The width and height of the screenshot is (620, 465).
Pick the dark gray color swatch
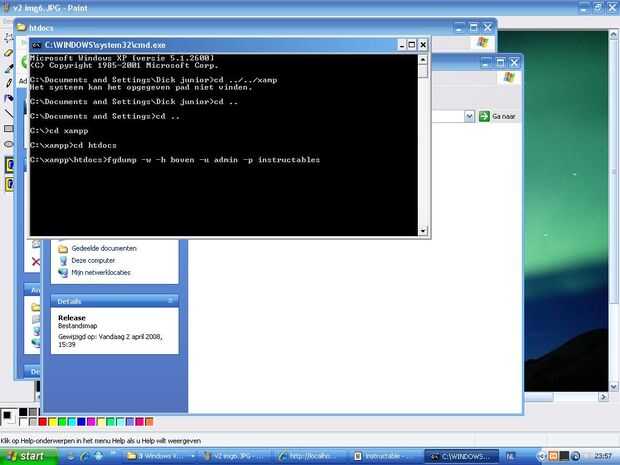tap(33, 412)
